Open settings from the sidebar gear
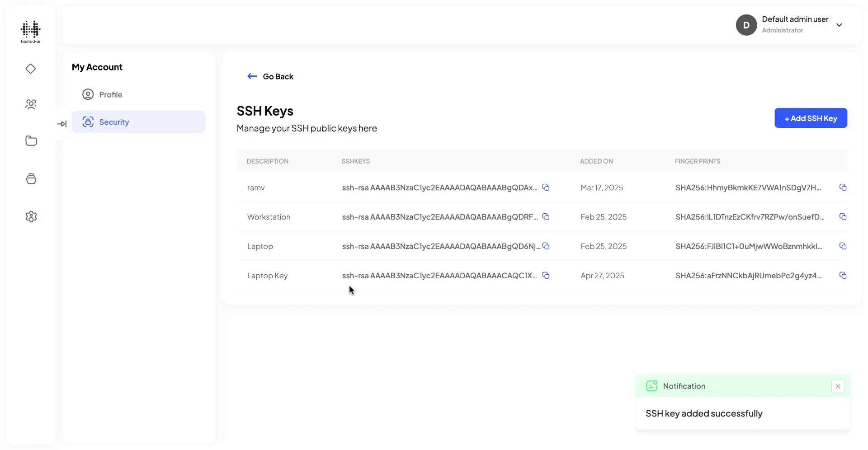Screen dimensions: 868x450 click(31, 216)
